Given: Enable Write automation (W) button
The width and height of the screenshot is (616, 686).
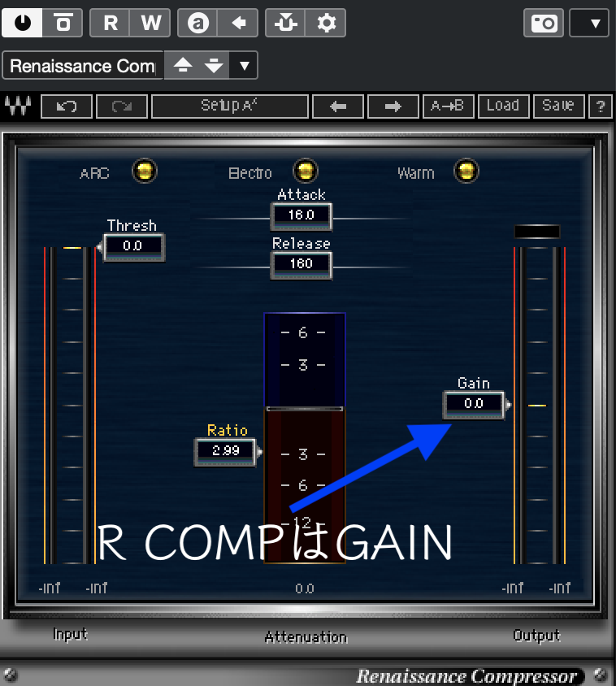Looking at the screenshot, I should click(x=150, y=22).
